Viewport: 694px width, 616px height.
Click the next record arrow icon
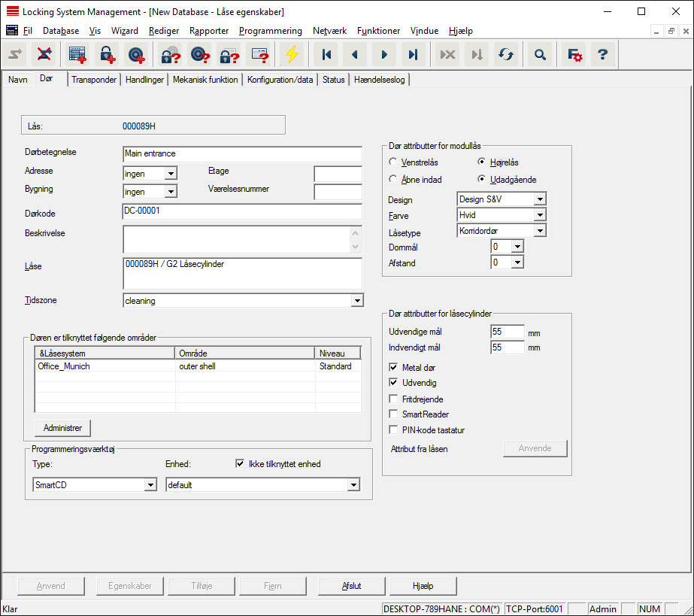[383, 55]
